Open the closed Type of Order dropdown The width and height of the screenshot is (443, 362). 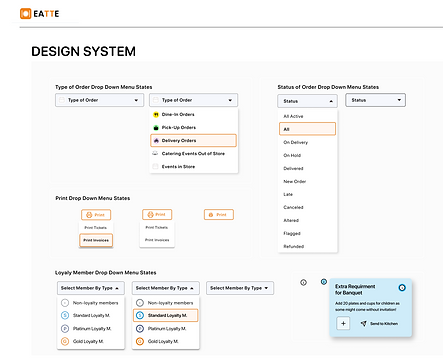click(x=99, y=100)
